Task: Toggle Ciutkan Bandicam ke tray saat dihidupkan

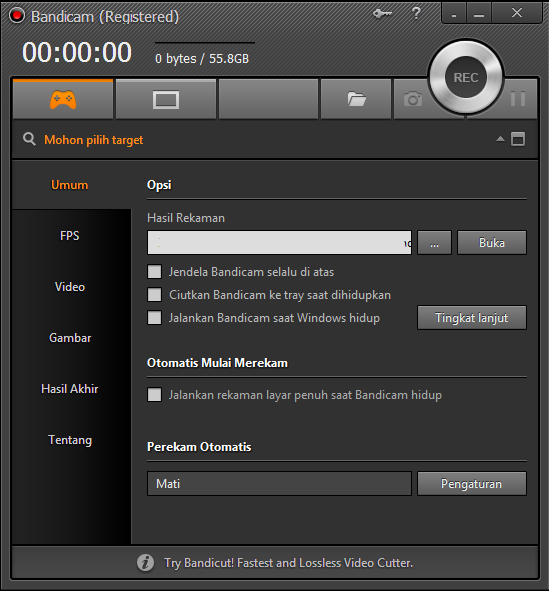Action: pyautogui.click(x=154, y=295)
